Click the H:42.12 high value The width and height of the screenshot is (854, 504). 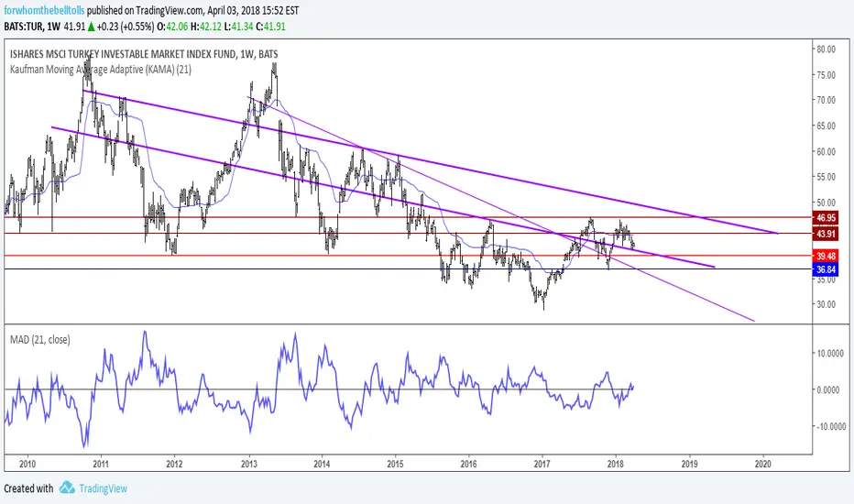pos(206,27)
